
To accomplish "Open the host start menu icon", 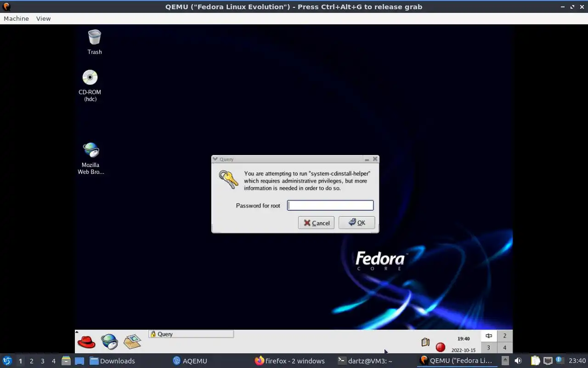I will pos(7,361).
